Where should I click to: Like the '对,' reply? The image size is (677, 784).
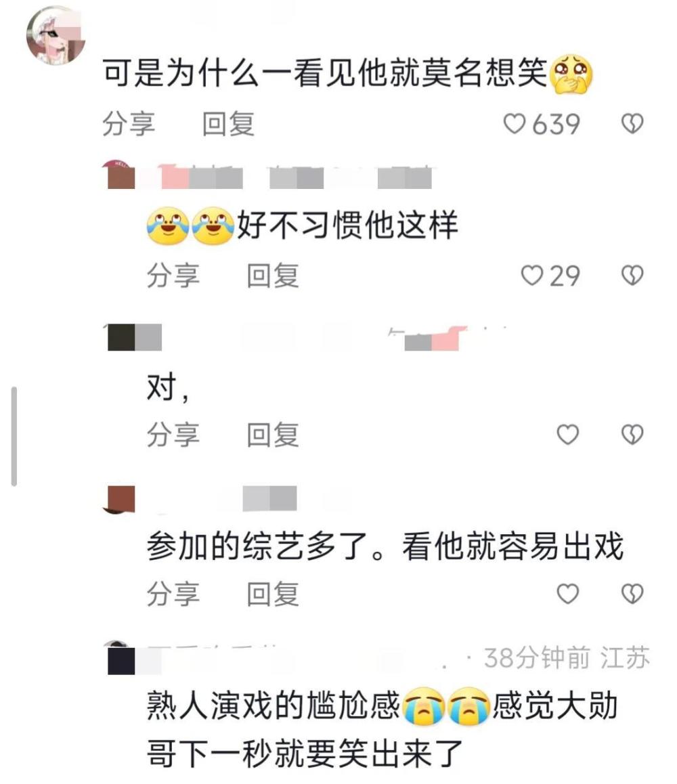pyautogui.click(x=568, y=435)
